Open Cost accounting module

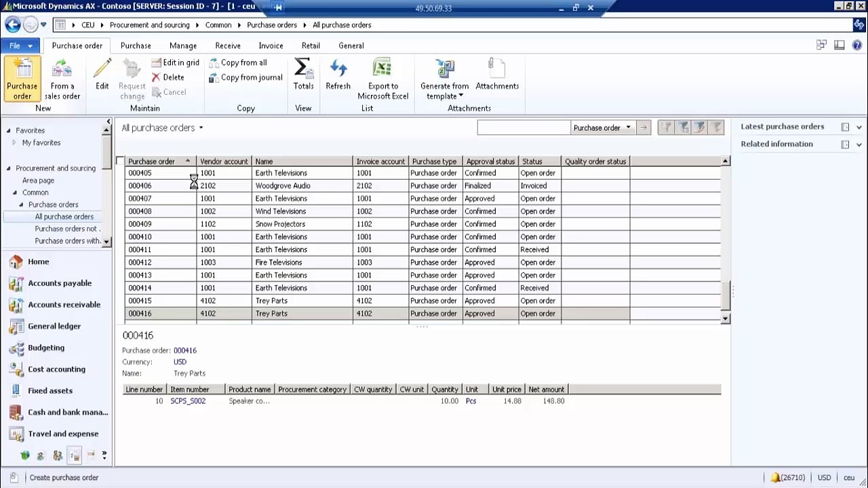[x=56, y=369]
